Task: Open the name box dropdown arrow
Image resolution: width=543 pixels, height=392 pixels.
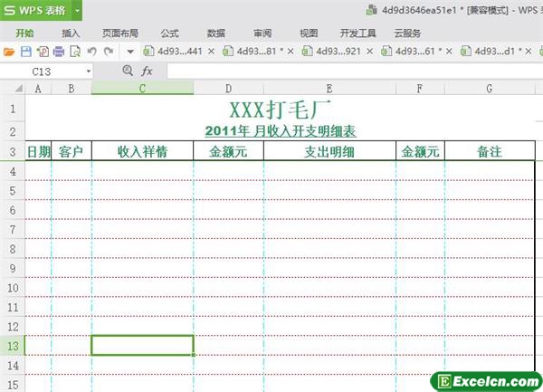Action: coord(89,72)
